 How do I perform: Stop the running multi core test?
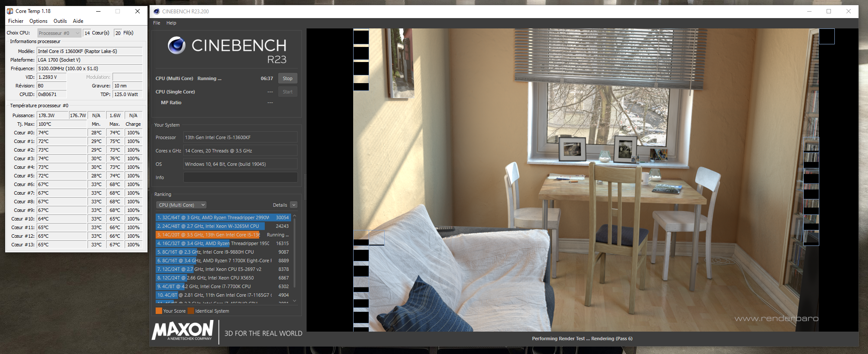pyautogui.click(x=288, y=78)
